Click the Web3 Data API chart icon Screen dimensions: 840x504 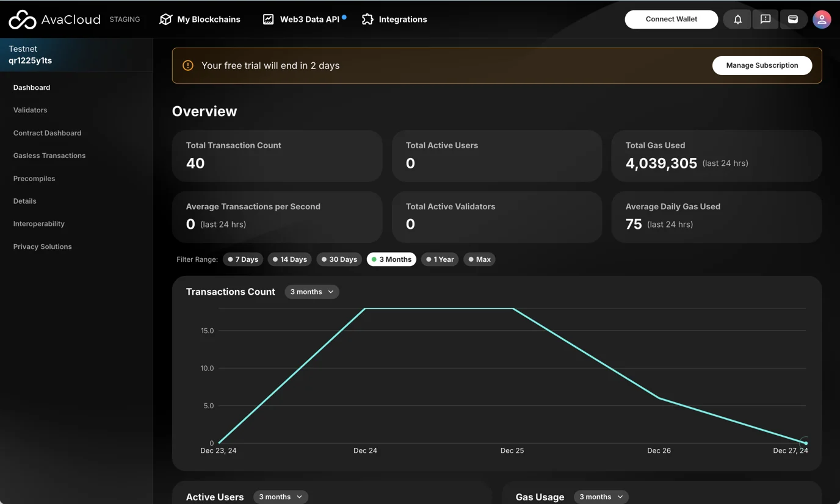coord(268,20)
